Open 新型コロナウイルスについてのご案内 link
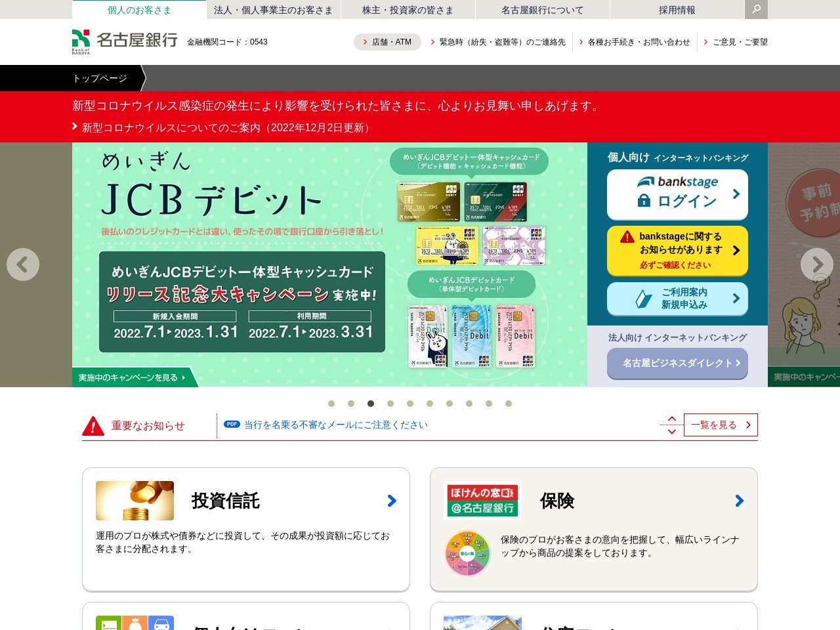Screen dimensions: 840x630 point(223,127)
